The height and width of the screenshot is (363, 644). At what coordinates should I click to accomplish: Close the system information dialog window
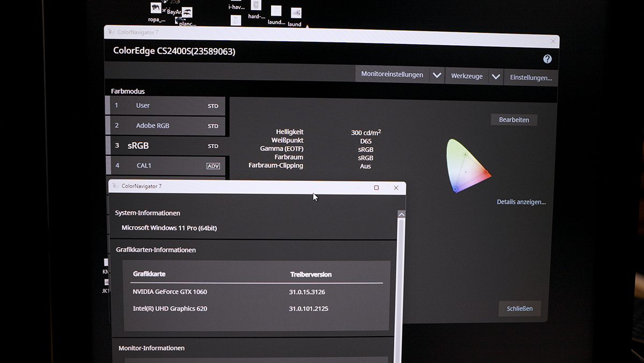click(396, 187)
